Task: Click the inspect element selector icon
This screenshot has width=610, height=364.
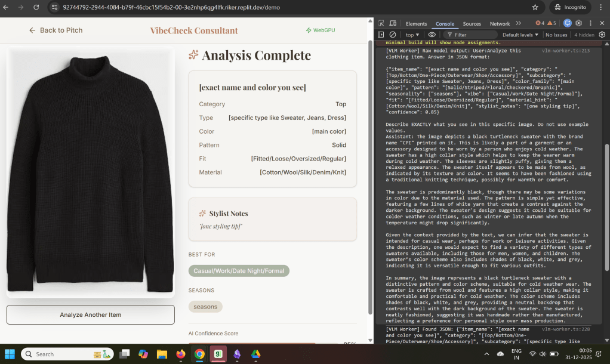Action: click(381, 23)
